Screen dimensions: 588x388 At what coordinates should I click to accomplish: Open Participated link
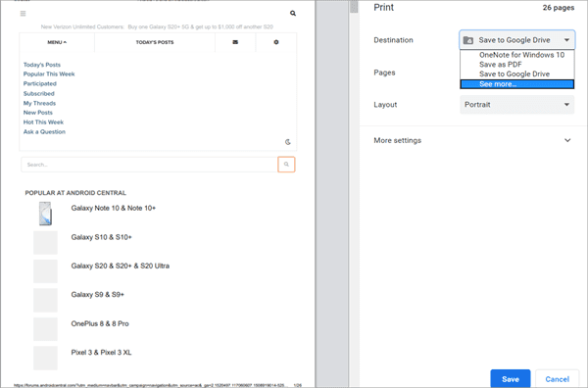click(40, 83)
